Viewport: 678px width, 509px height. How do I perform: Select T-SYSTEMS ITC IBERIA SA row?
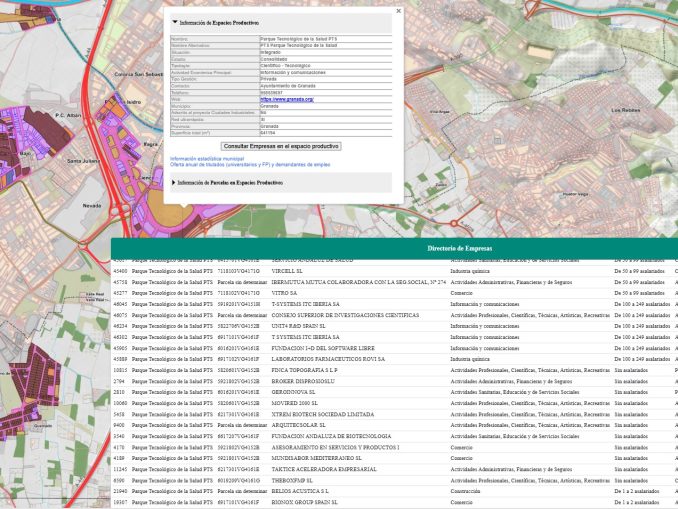(305, 304)
